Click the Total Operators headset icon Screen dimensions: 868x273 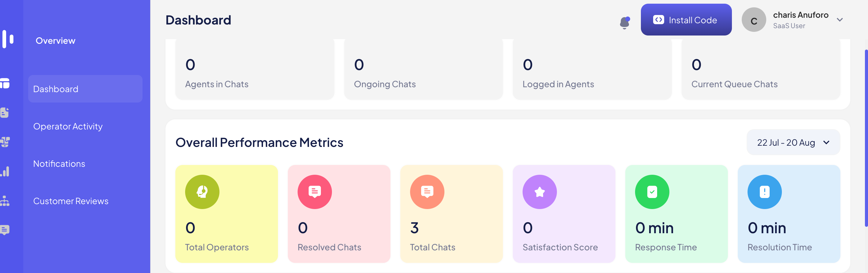(x=202, y=192)
